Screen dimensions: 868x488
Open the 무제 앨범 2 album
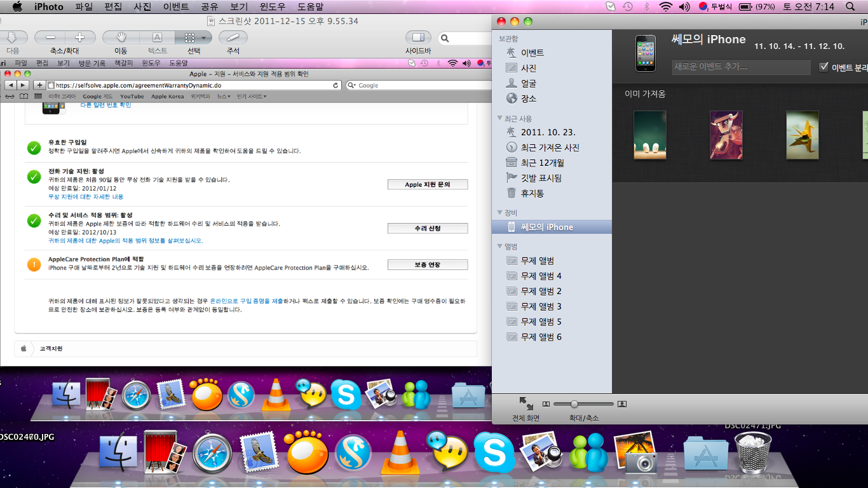[541, 291]
